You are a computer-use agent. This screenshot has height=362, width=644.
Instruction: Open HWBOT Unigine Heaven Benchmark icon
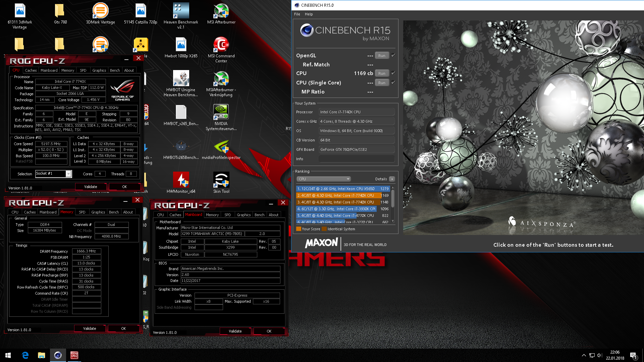(x=181, y=83)
